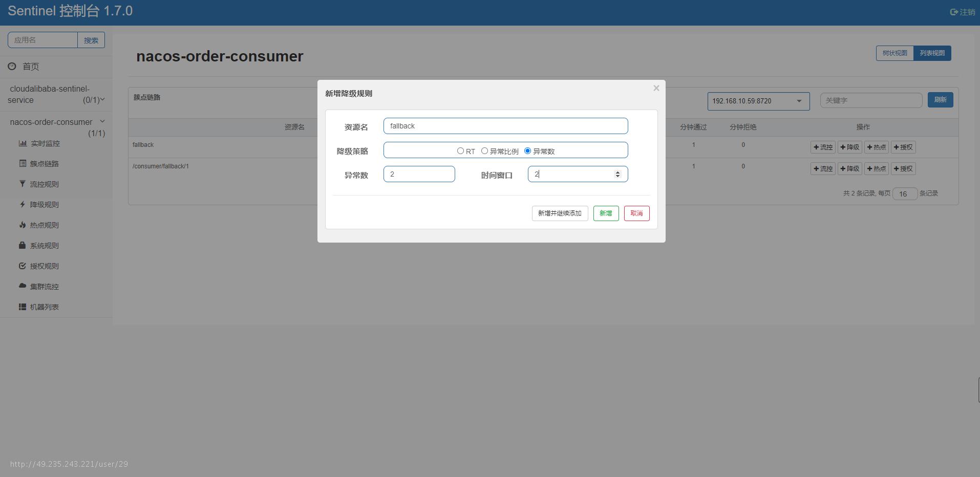
Task: Open 授权规则 in the sidebar
Action: (x=44, y=266)
